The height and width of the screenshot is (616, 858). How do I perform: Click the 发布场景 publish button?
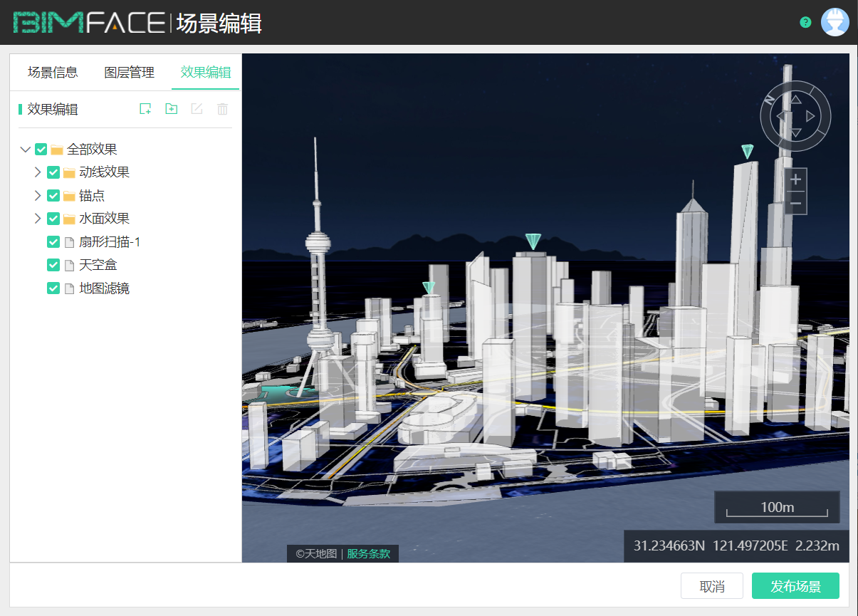pyautogui.click(x=795, y=585)
